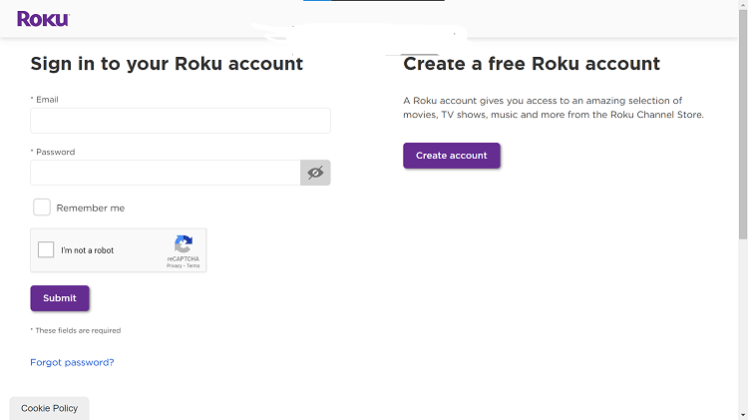The image size is (748, 420).
Task: Click inside the Email field
Action: (180, 121)
